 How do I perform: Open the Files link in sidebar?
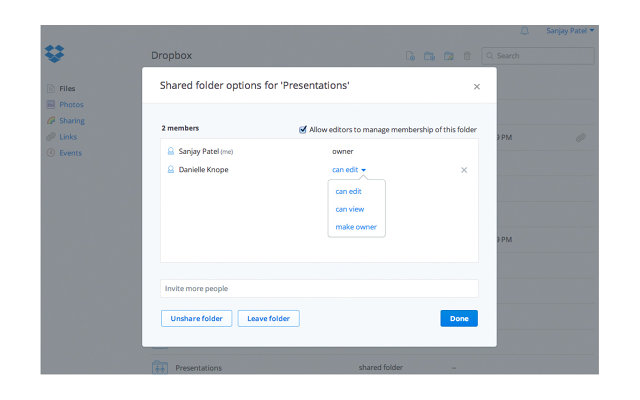coord(67,89)
